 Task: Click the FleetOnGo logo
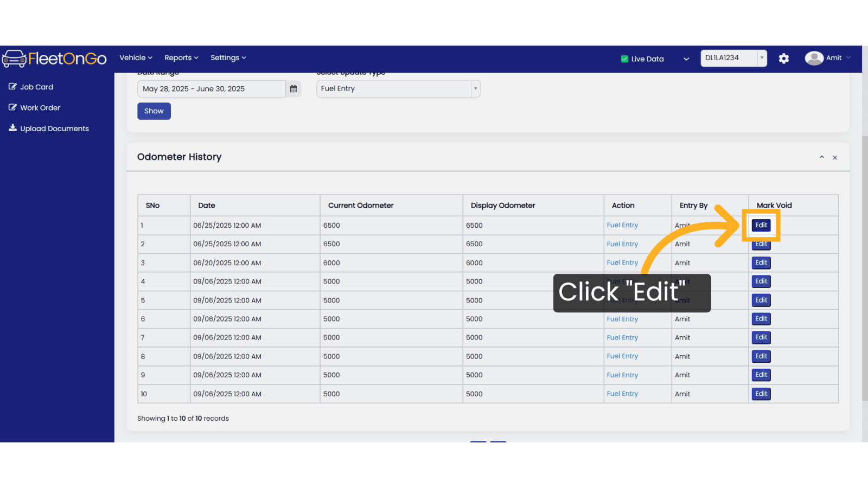pos(54,58)
